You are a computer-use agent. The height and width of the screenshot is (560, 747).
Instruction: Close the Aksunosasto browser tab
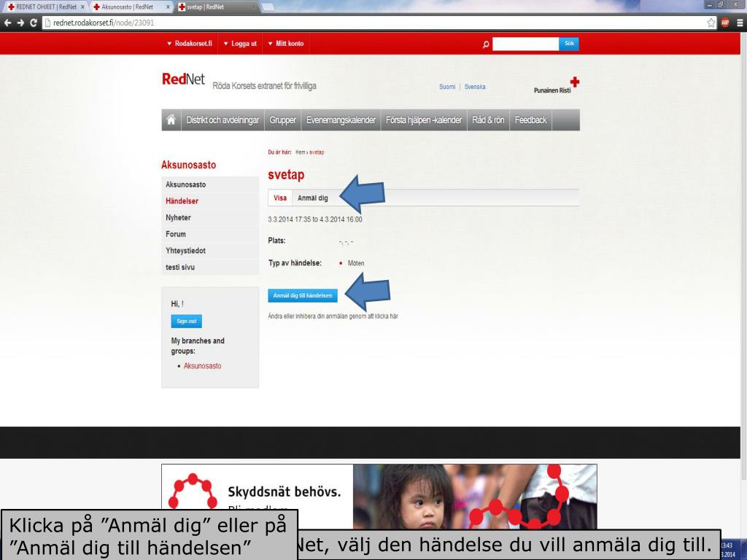click(168, 7)
